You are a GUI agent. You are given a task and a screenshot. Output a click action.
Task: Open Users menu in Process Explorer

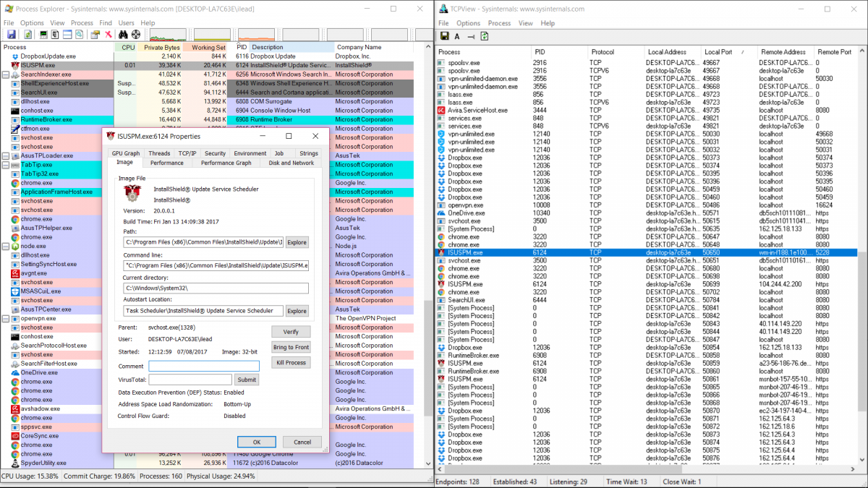(127, 23)
